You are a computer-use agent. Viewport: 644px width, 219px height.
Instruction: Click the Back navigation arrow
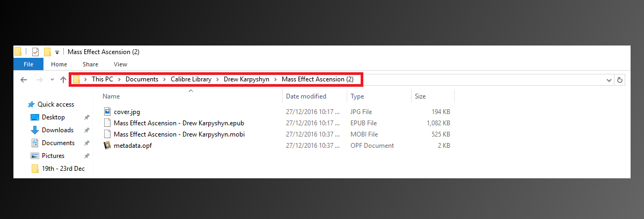pos(23,80)
